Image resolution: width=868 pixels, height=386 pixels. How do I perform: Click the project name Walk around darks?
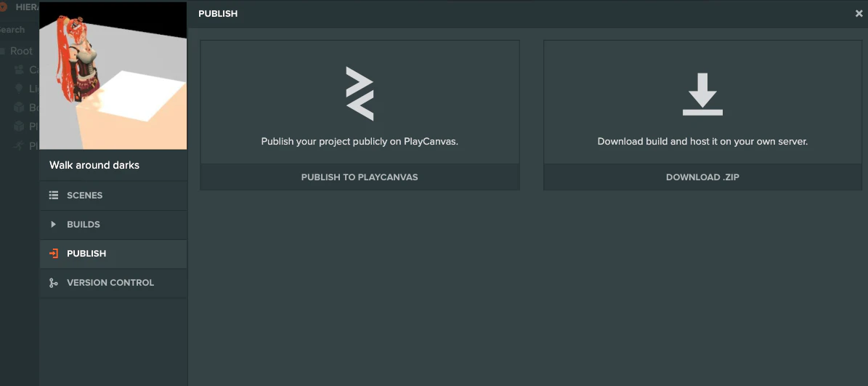pos(94,165)
